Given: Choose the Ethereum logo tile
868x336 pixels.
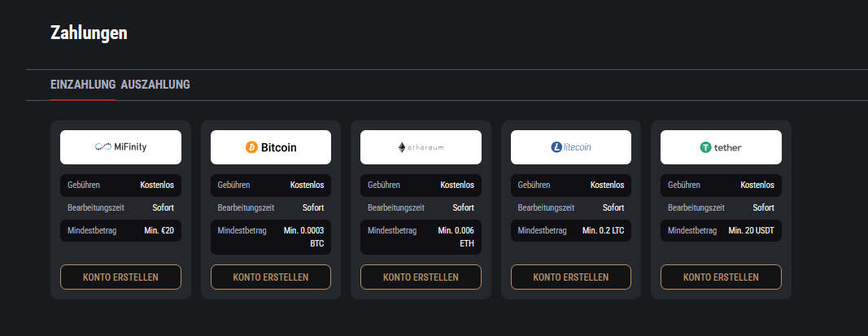Looking at the screenshot, I should click(421, 147).
